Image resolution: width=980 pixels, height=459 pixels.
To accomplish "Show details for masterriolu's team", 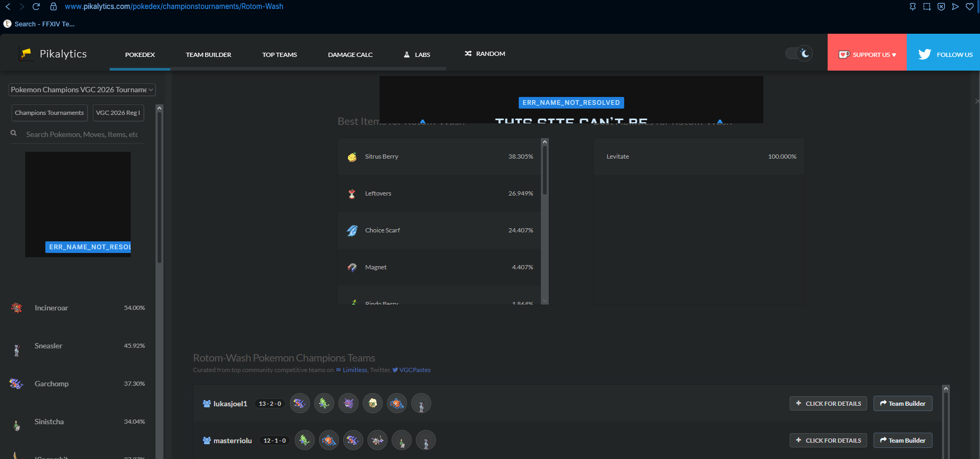I will click(828, 441).
